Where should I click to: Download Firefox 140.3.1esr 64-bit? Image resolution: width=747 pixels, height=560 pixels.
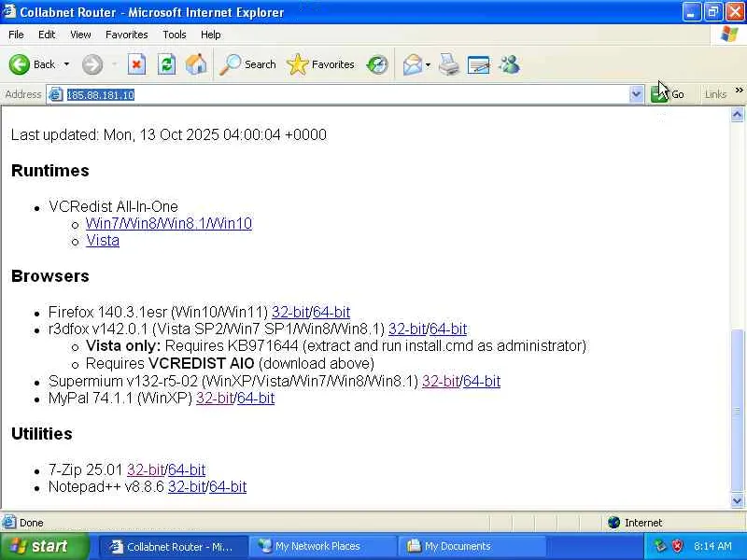tap(331, 313)
